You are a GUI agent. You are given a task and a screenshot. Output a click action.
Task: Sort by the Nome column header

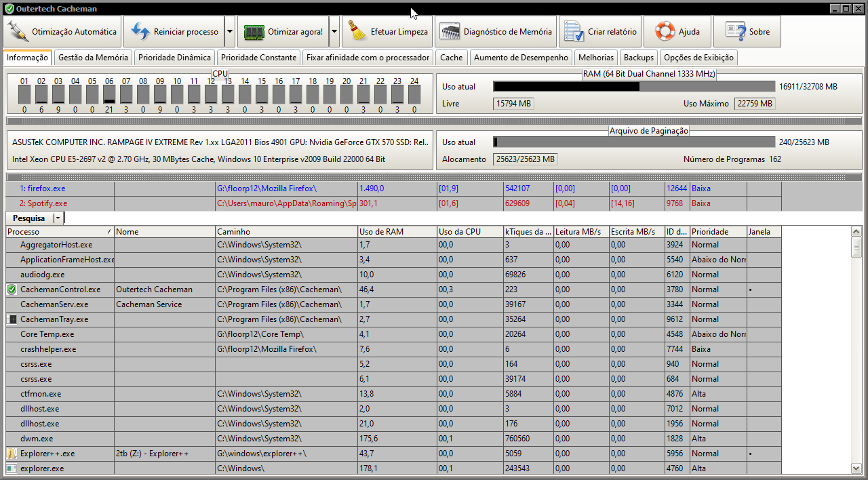click(x=165, y=232)
